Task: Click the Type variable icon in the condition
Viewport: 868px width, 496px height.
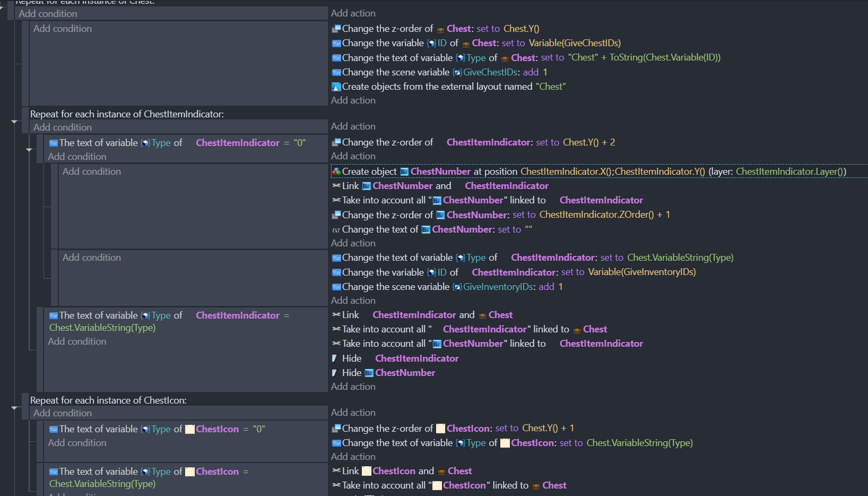Action: pos(145,142)
